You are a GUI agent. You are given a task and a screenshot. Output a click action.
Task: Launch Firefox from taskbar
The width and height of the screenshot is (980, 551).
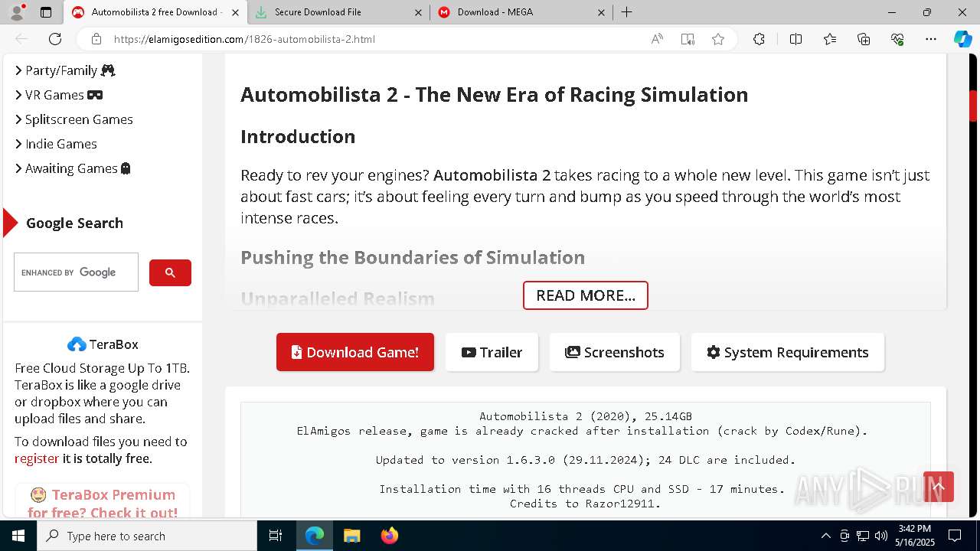pyautogui.click(x=389, y=536)
